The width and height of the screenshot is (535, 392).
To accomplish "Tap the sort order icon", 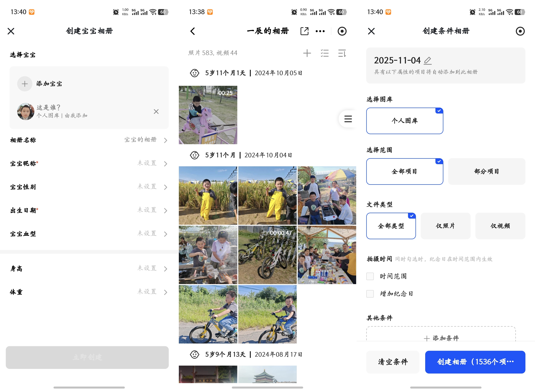I will click(342, 53).
